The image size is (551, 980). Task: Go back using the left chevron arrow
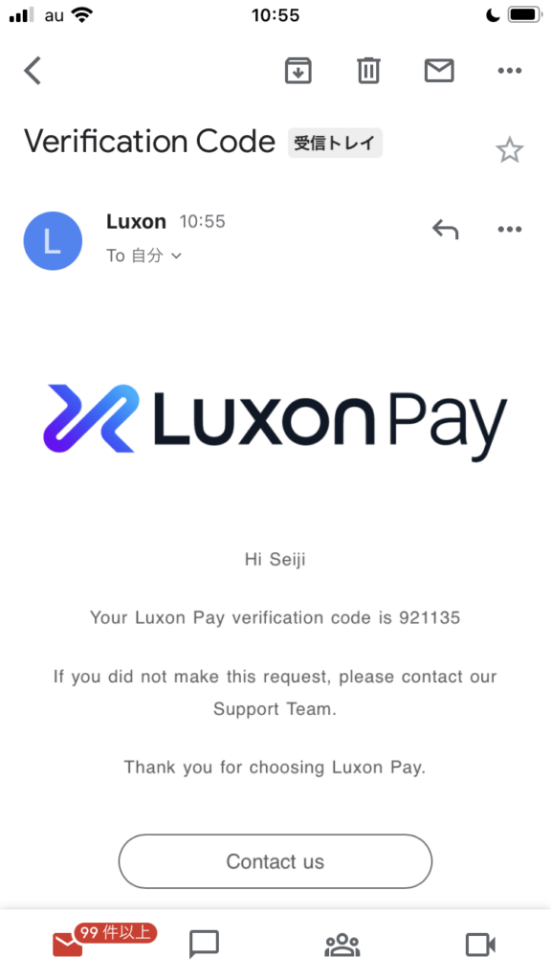click(33, 70)
